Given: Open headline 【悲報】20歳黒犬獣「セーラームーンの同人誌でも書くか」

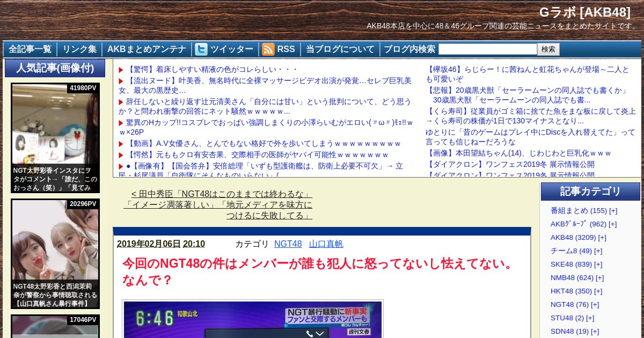Looking at the screenshot, I should click(528, 95).
